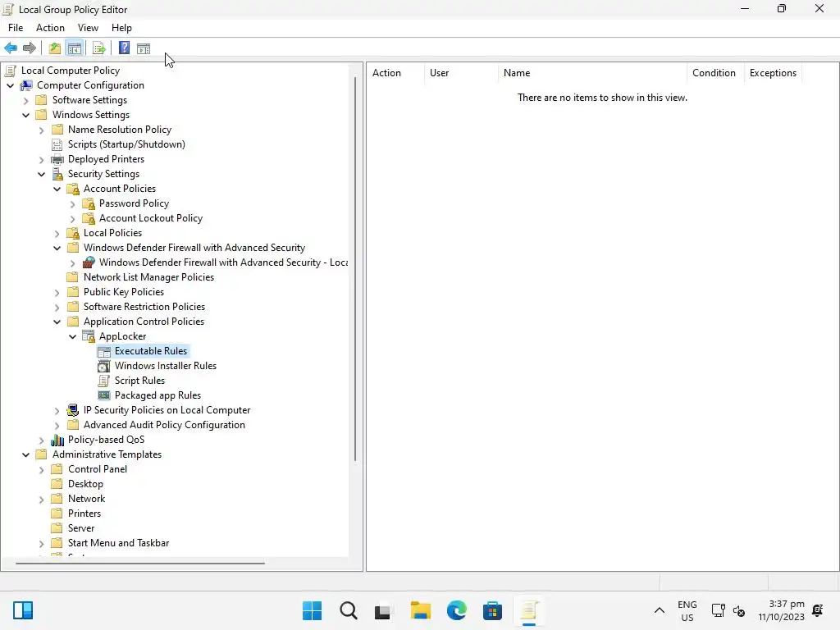The height and width of the screenshot is (630, 840).
Task: Select Start Menu and Taskbar folder
Action: pyautogui.click(x=118, y=543)
